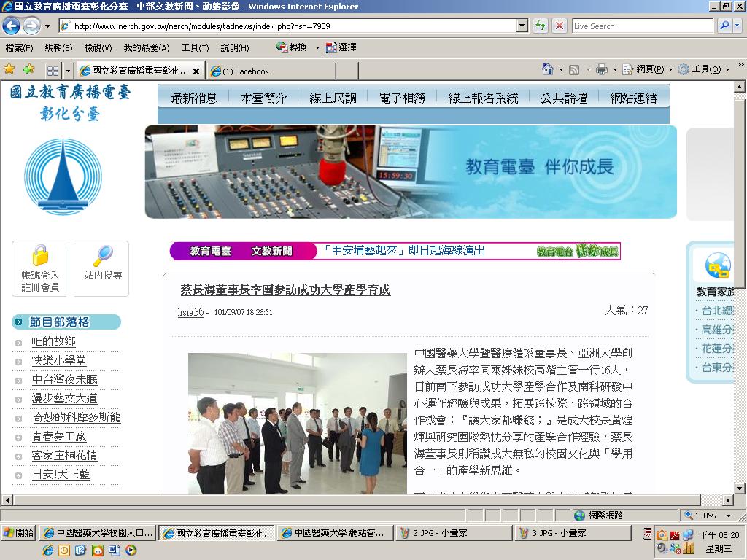
Task: Click the Print icon in command bar
Action: (x=602, y=69)
